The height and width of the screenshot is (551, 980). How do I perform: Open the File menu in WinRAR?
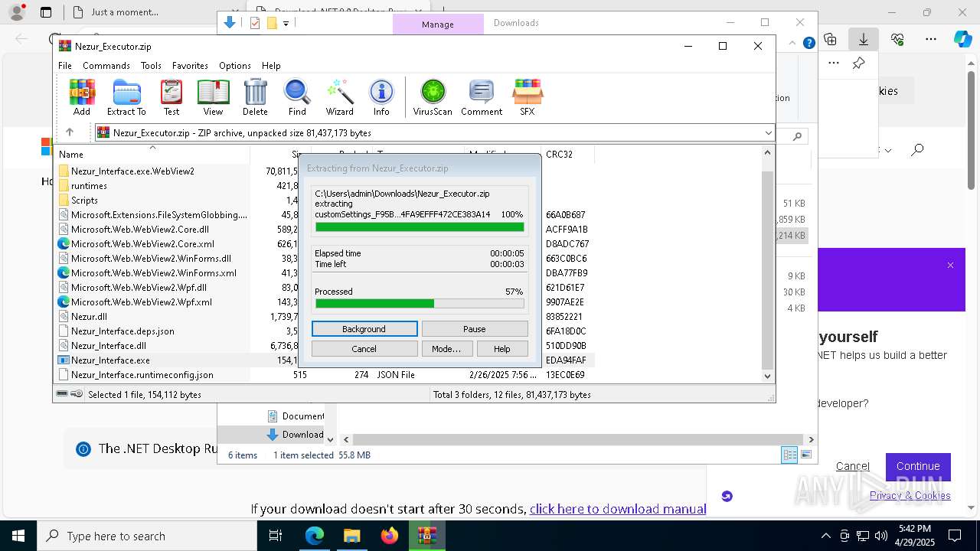coord(65,66)
